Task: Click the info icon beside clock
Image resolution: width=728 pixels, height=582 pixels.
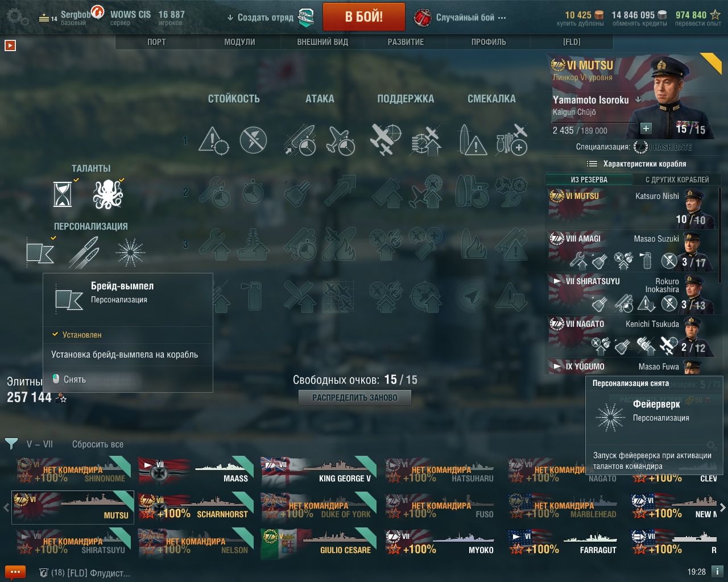Action: [717, 572]
